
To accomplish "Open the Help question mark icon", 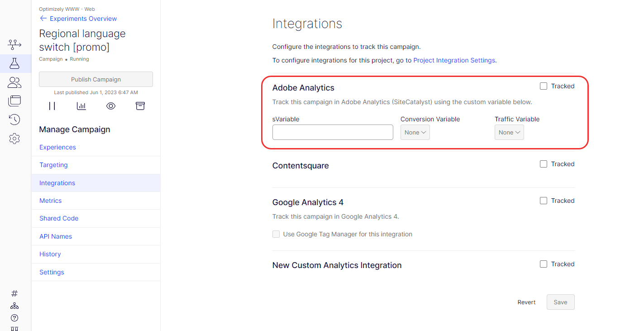I will [x=14, y=318].
